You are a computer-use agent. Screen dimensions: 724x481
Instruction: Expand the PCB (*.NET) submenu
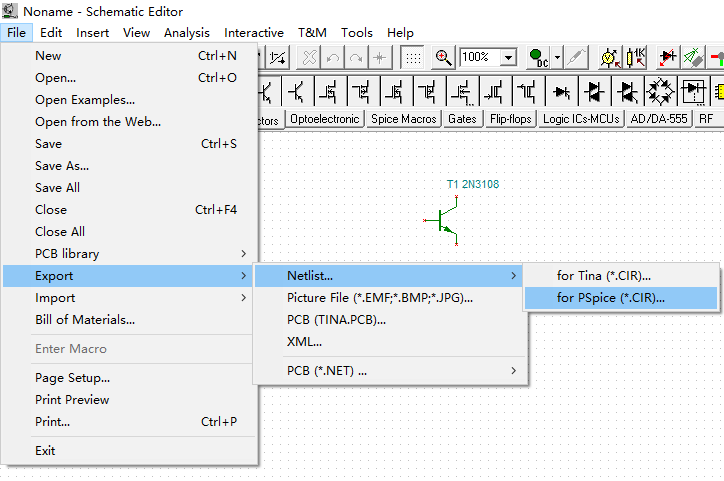coord(389,371)
